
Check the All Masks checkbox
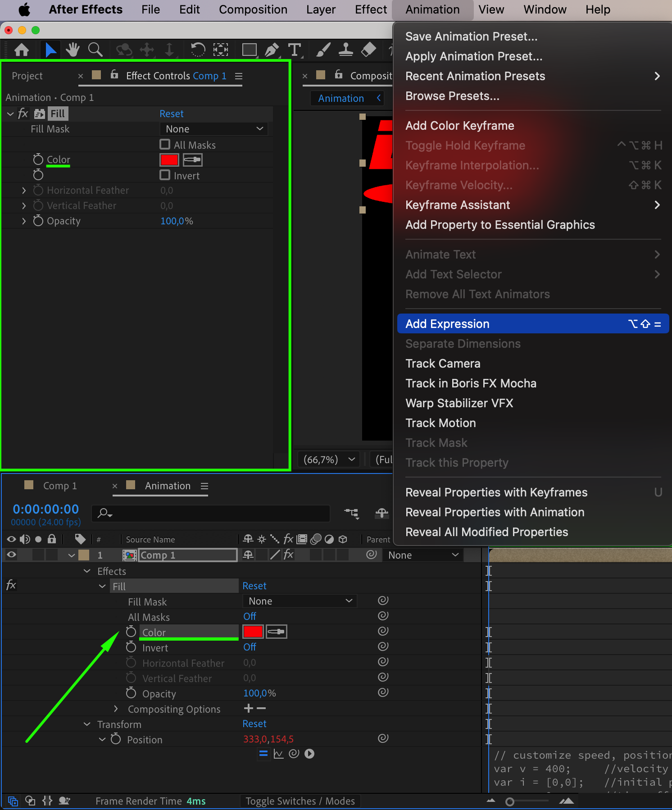[165, 145]
